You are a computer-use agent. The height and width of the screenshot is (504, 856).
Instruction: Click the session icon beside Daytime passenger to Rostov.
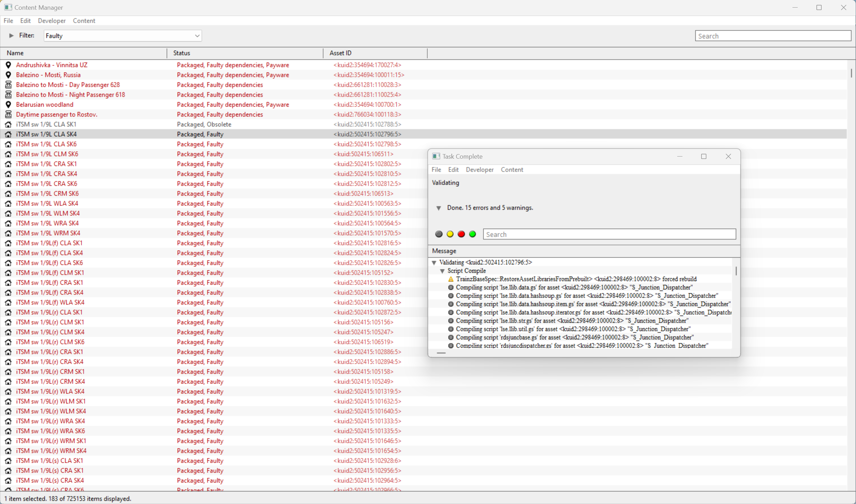tap(8, 114)
